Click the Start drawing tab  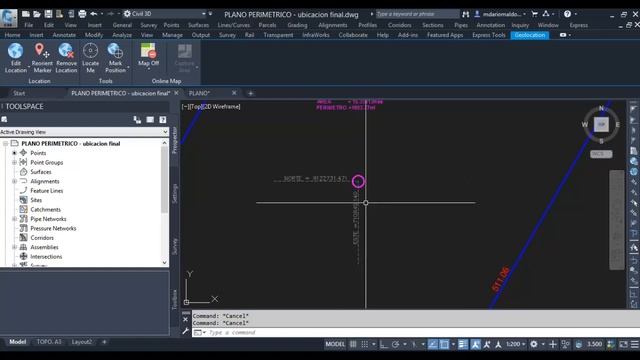pos(19,93)
